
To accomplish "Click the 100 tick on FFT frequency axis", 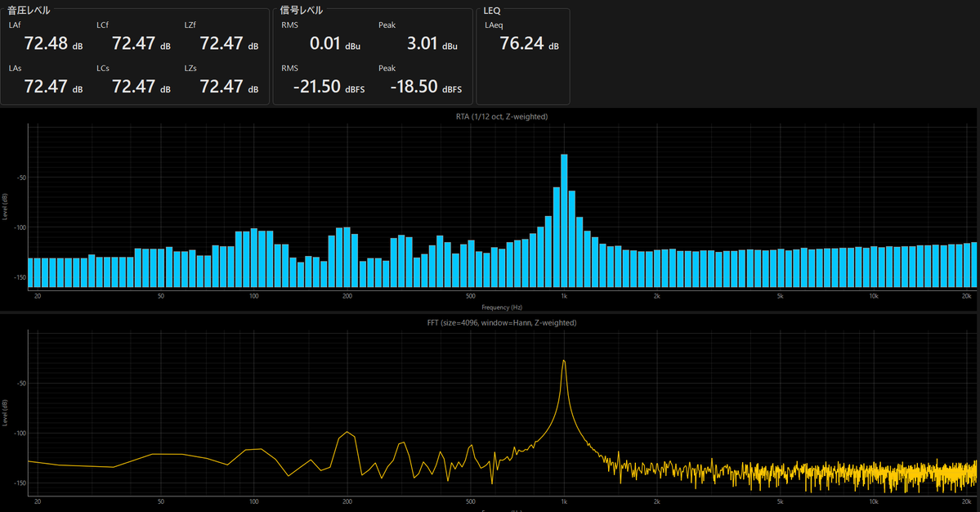I will pos(253,501).
